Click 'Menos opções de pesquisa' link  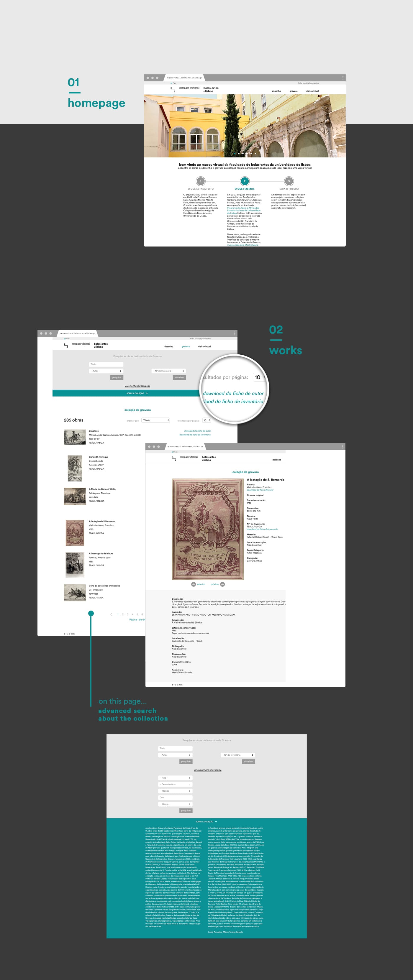[207, 770]
